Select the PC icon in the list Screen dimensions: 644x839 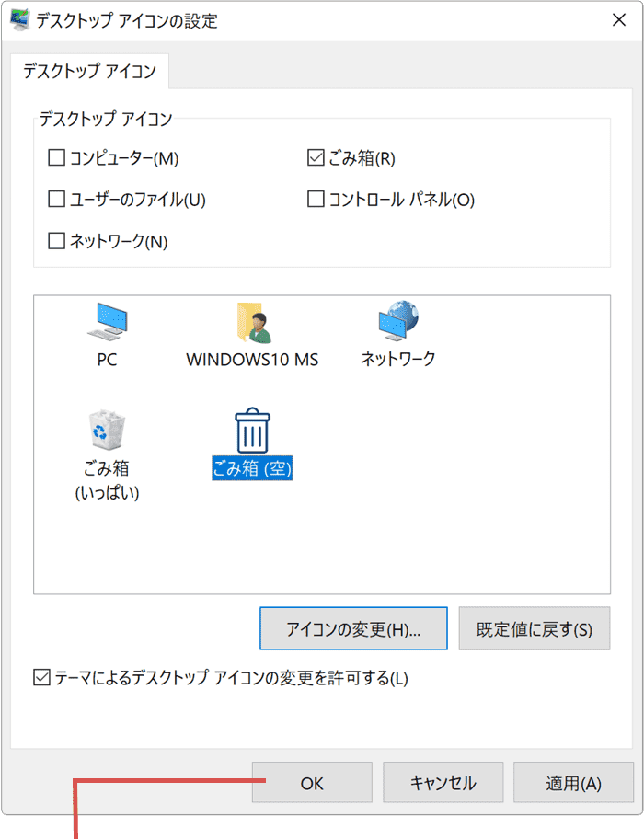pyautogui.click(x=108, y=322)
